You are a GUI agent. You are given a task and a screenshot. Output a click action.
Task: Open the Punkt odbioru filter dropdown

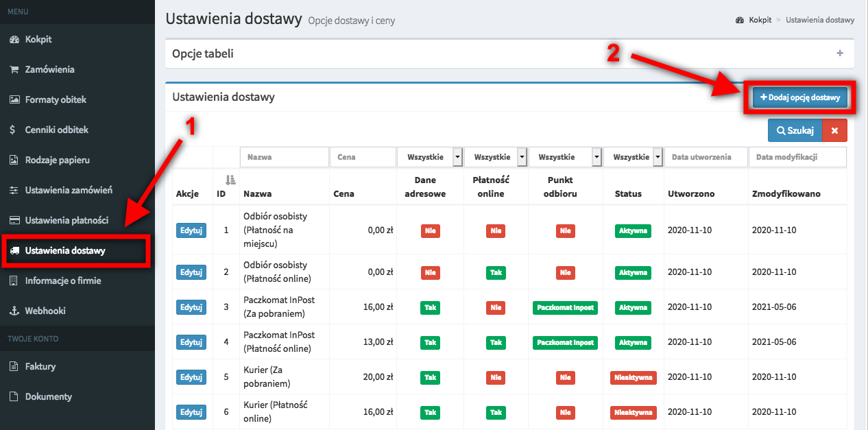[x=565, y=157]
